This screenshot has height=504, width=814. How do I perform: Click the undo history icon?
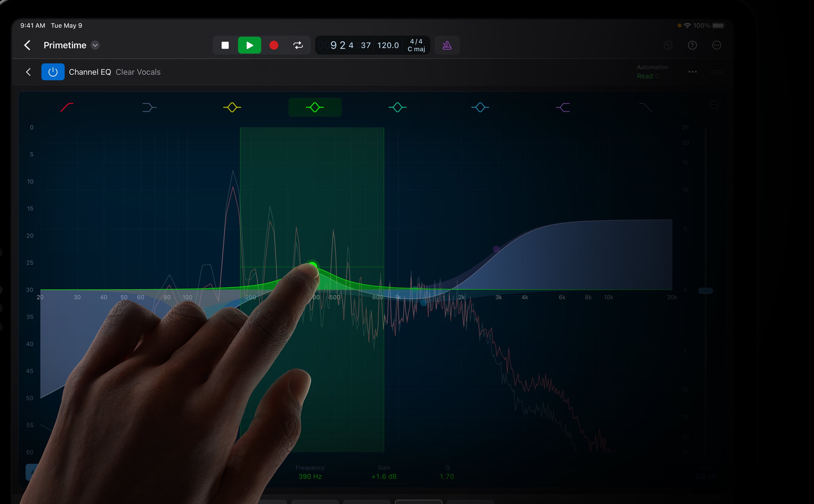668,45
